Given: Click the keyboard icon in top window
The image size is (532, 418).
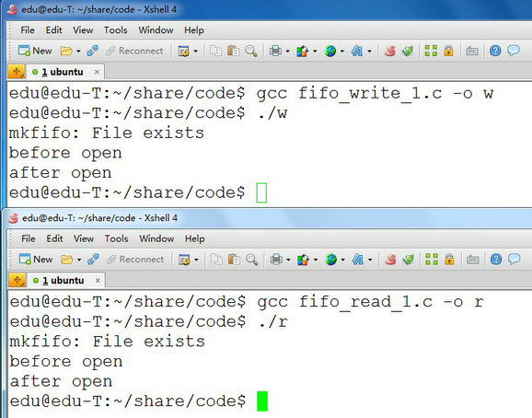Looking at the screenshot, I should tap(472, 52).
